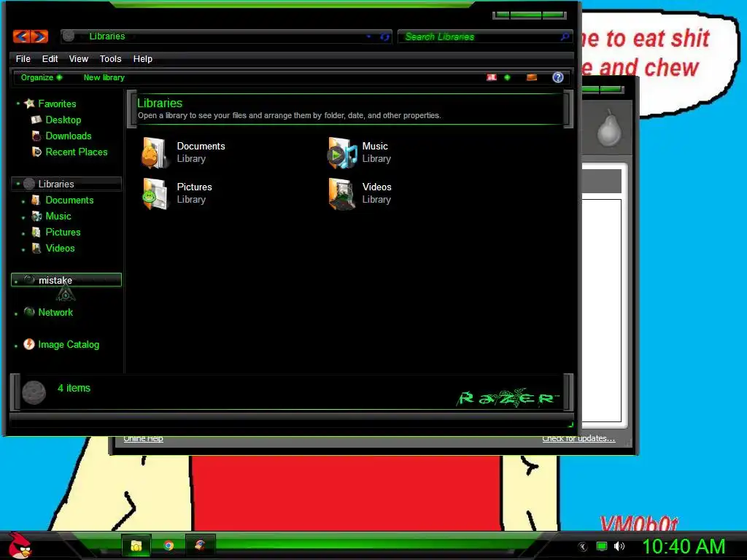Open the third taskbar application icon

click(200, 545)
